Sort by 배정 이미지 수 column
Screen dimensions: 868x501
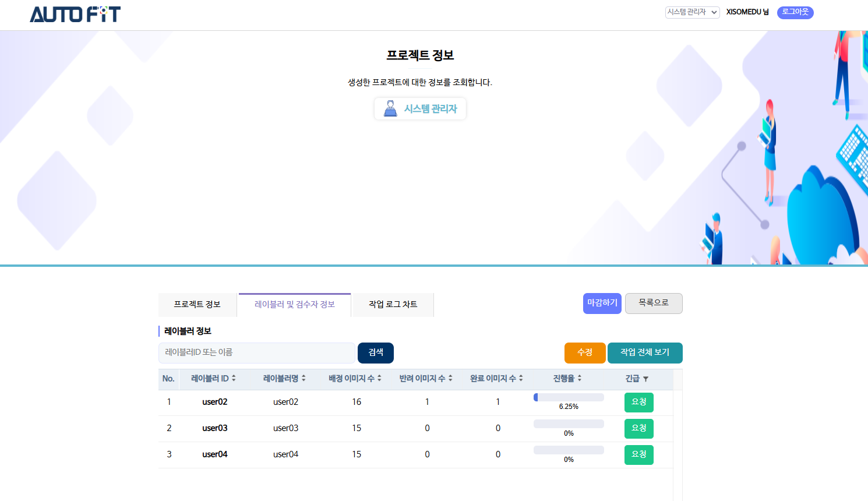click(x=355, y=379)
